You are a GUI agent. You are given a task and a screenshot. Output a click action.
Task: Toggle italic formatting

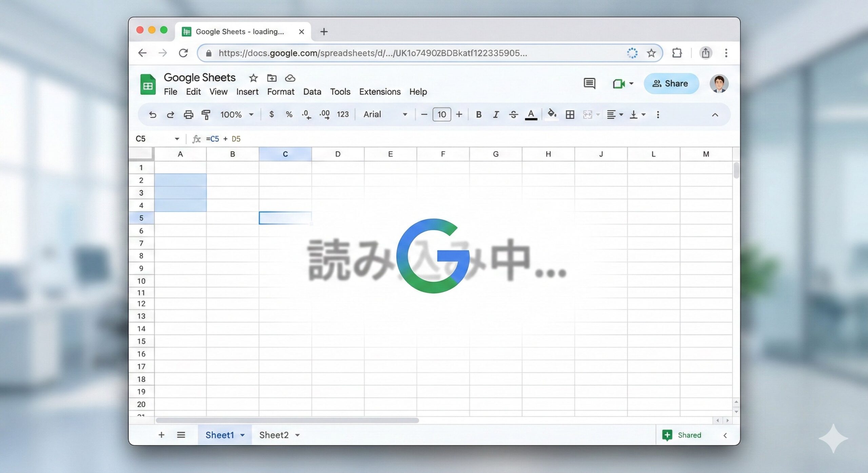[x=496, y=115]
